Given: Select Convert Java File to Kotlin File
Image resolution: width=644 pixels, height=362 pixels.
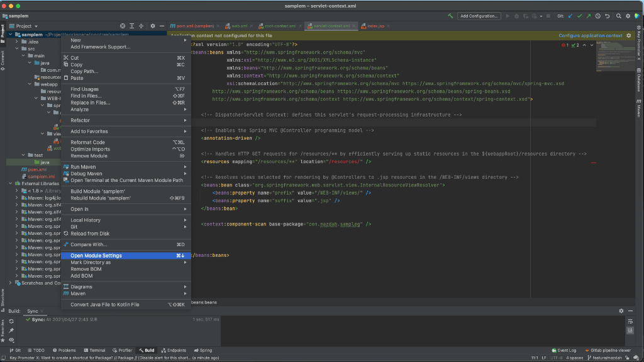Looking at the screenshot, I should coord(126,305).
